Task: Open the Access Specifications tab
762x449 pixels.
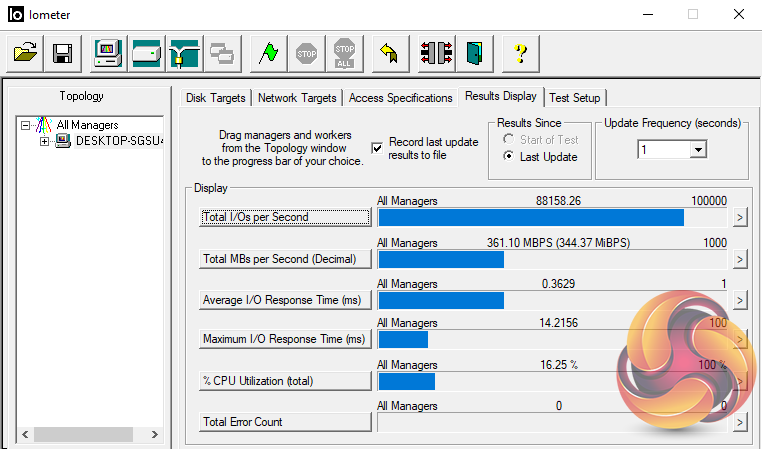Action: pyautogui.click(x=400, y=98)
